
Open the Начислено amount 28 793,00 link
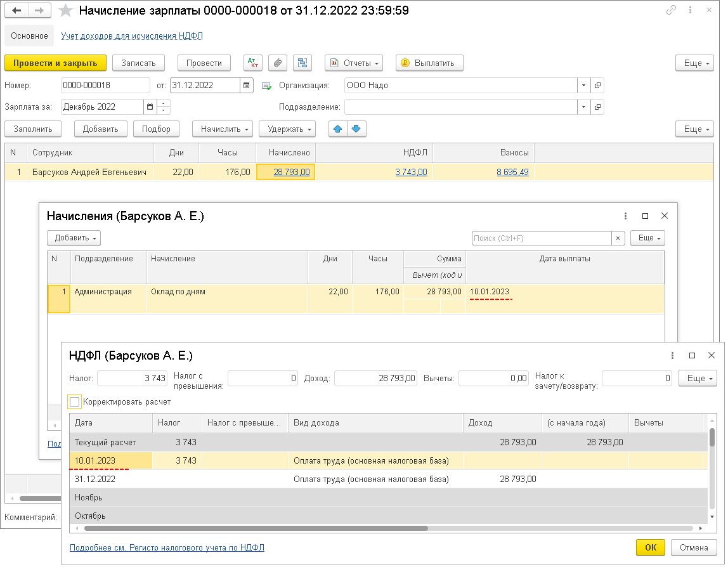[x=292, y=172]
